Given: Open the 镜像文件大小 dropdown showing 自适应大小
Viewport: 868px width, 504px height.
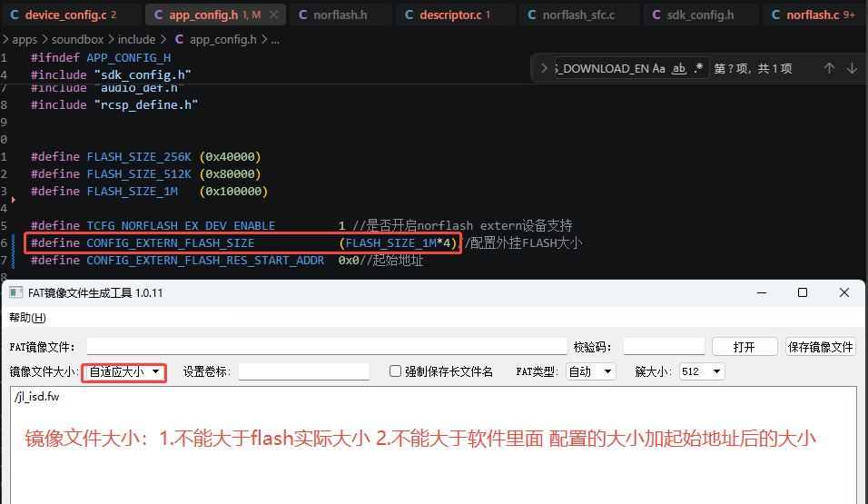Looking at the screenshot, I should 124,371.
